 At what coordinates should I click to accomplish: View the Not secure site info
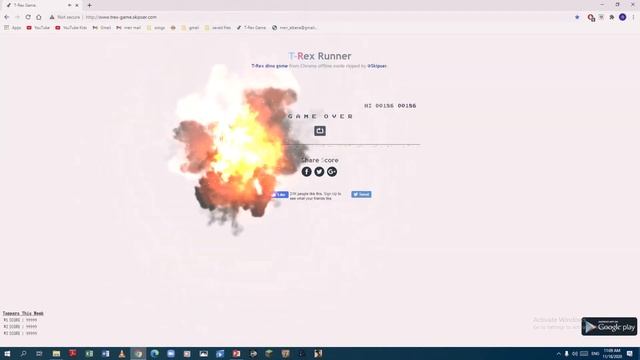point(64,17)
